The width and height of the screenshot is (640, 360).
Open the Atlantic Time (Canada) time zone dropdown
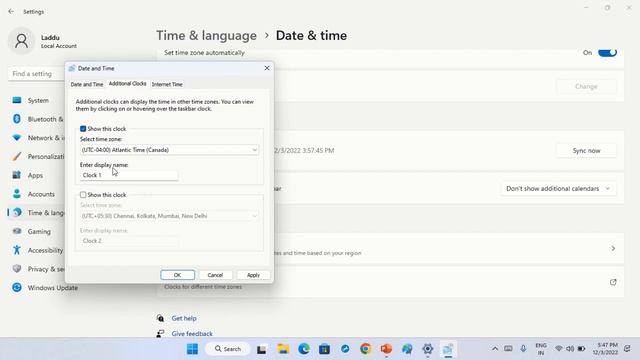169,150
